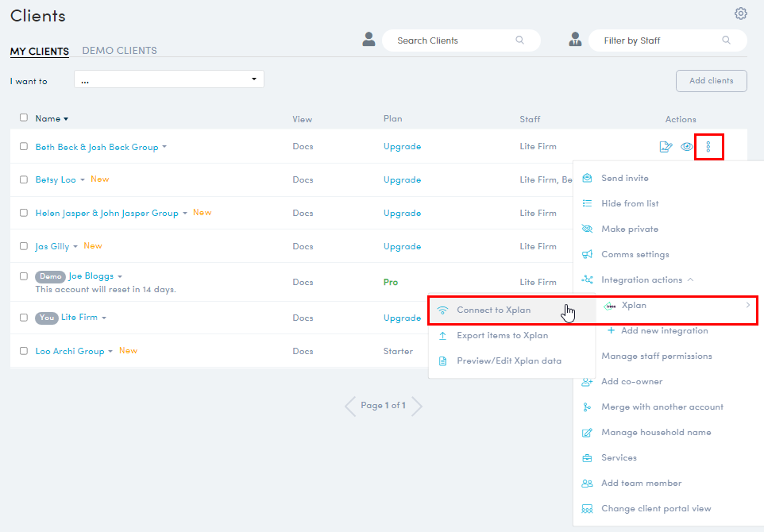764x532 pixels.
Task: Open the settings gear icon
Action: coord(740,13)
